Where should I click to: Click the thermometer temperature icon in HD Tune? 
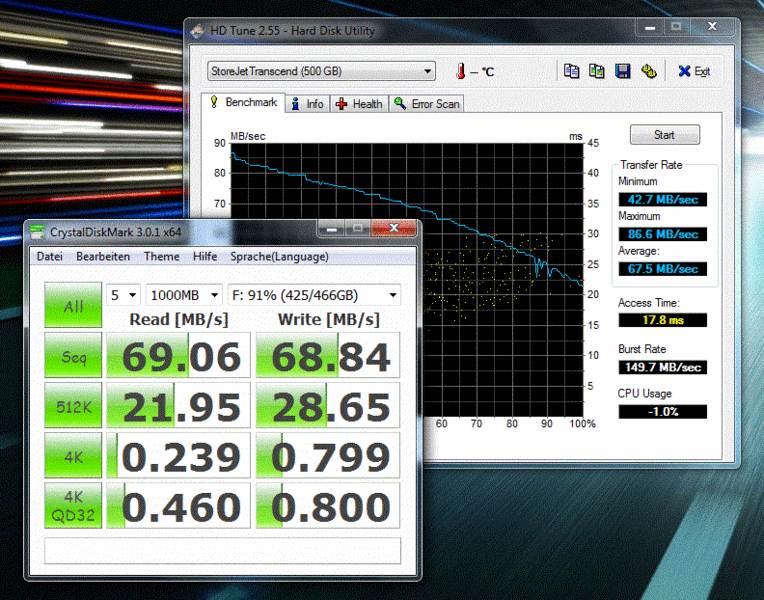point(460,71)
